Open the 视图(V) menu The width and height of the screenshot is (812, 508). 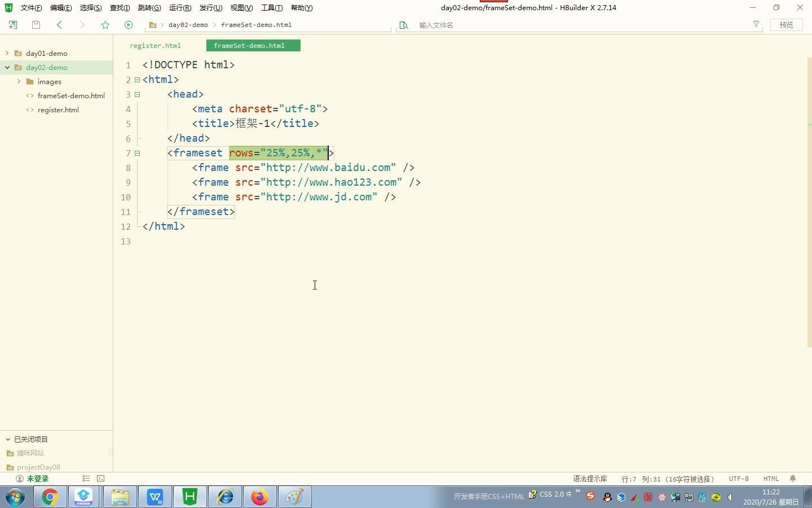tap(241, 8)
